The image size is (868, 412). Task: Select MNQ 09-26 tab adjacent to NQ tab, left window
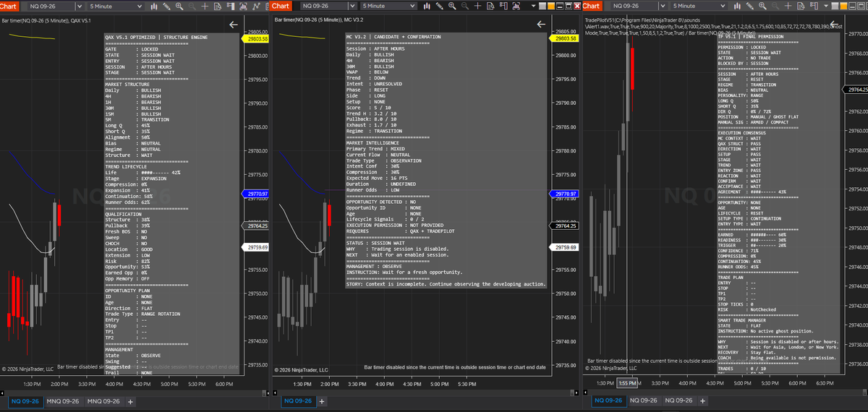click(64, 400)
